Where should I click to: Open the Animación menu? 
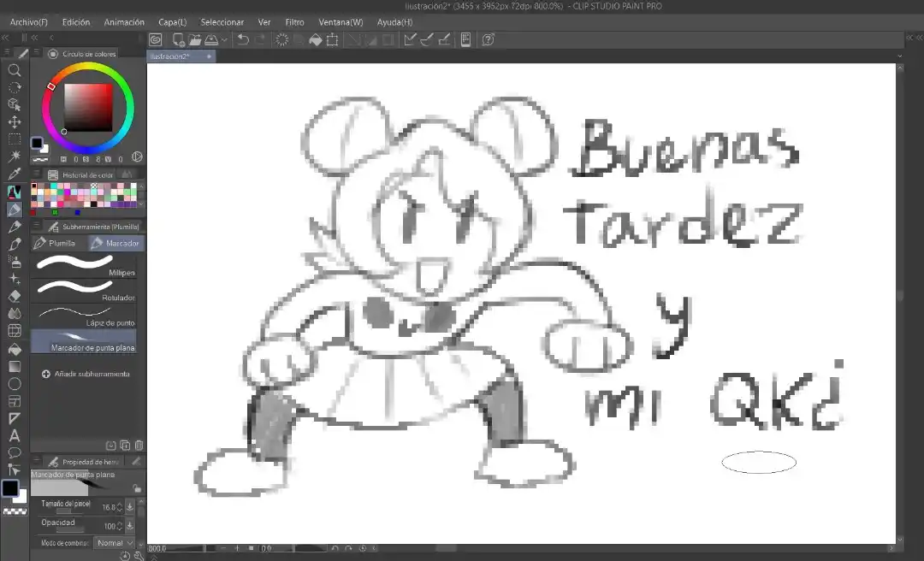click(x=124, y=21)
